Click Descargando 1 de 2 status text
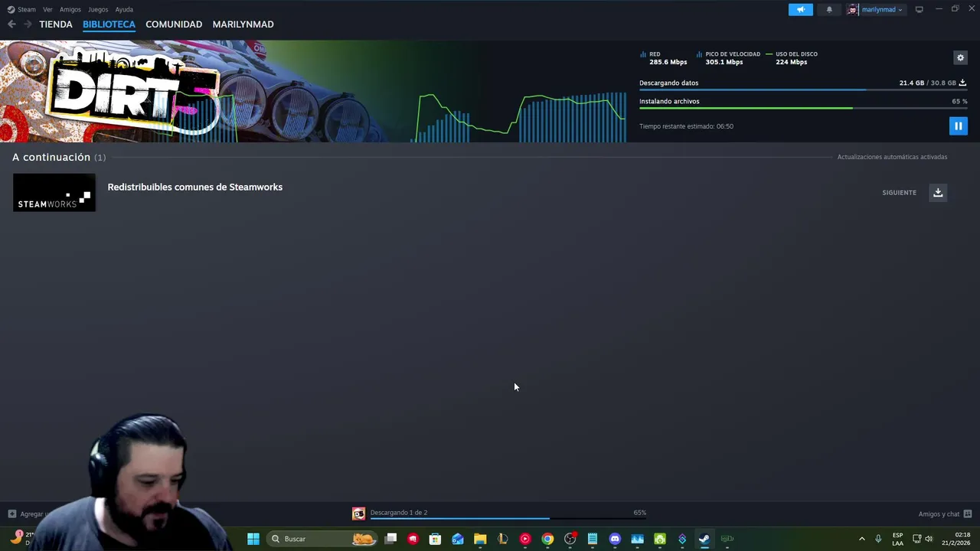980x551 pixels. click(x=398, y=513)
